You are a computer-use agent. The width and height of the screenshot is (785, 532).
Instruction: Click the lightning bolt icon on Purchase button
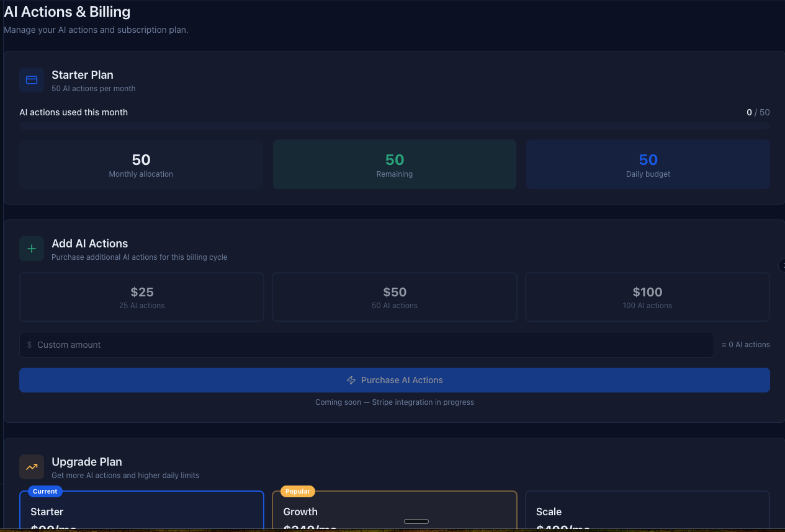click(x=351, y=380)
